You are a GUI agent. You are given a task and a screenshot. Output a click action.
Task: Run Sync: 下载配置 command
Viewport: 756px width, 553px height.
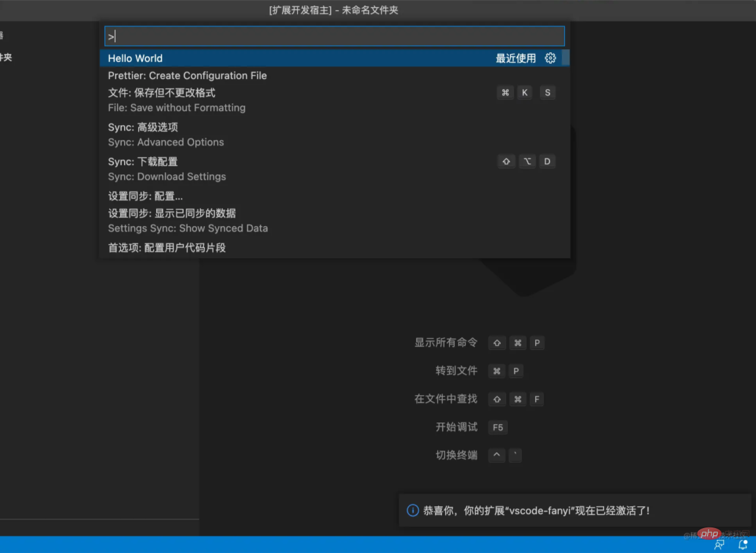[x=143, y=162]
